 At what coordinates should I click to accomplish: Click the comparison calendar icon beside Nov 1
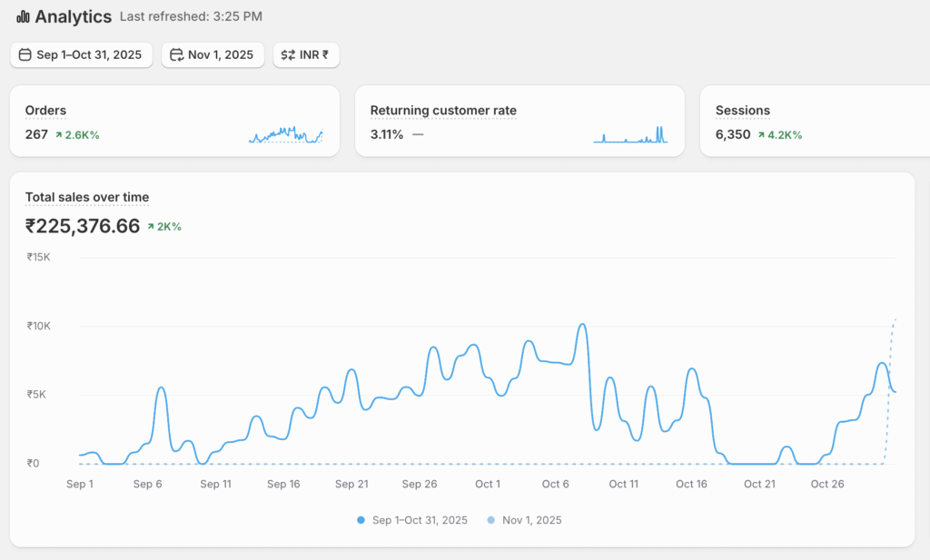click(176, 55)
